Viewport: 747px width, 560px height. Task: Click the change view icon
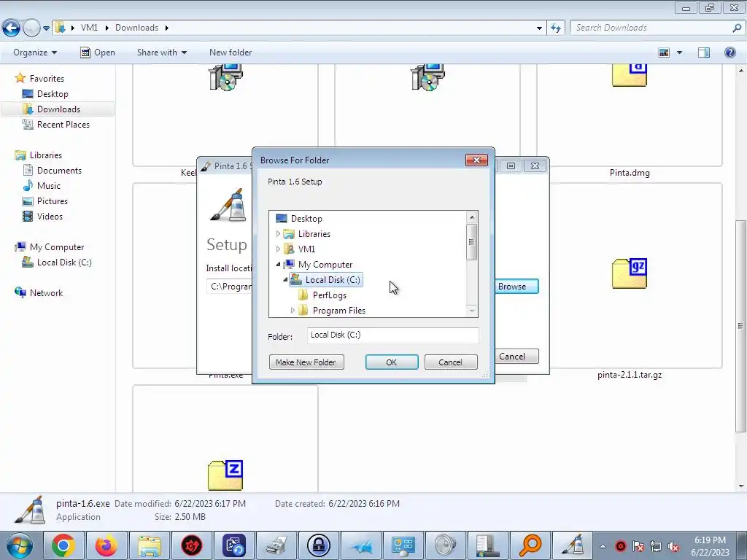coord(664,52)
